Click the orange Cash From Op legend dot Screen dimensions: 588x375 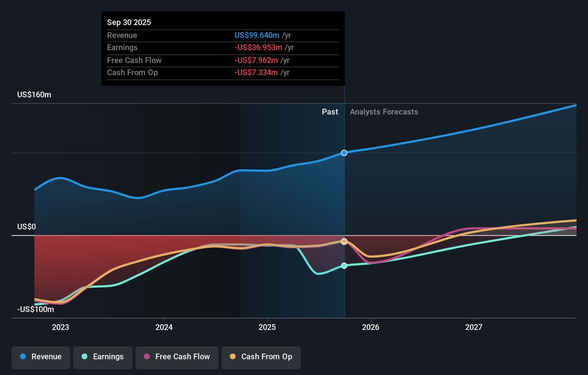(233, 357)
